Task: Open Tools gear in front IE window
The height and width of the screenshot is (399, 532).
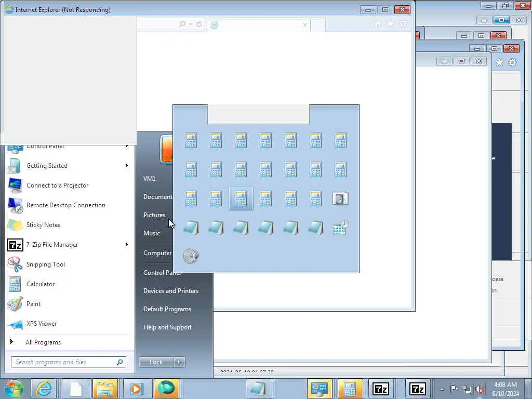Action: tap(403, 24)
